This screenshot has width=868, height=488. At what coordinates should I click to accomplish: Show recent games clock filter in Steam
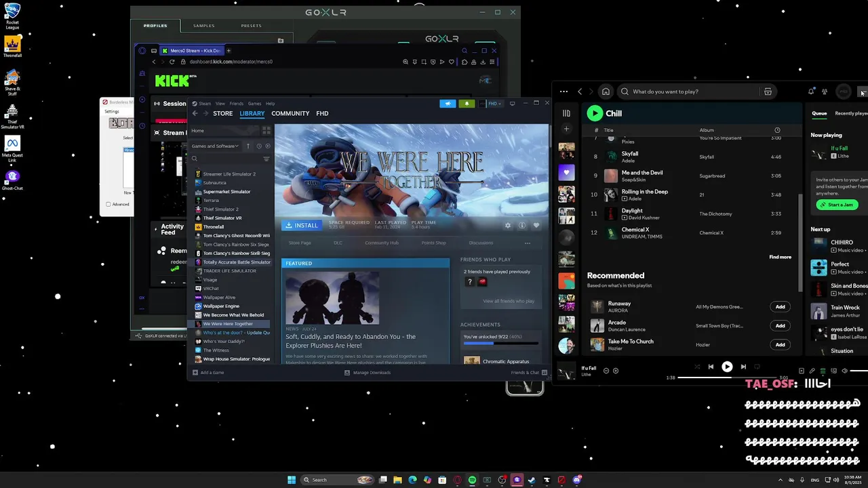[x=258, y=146]
